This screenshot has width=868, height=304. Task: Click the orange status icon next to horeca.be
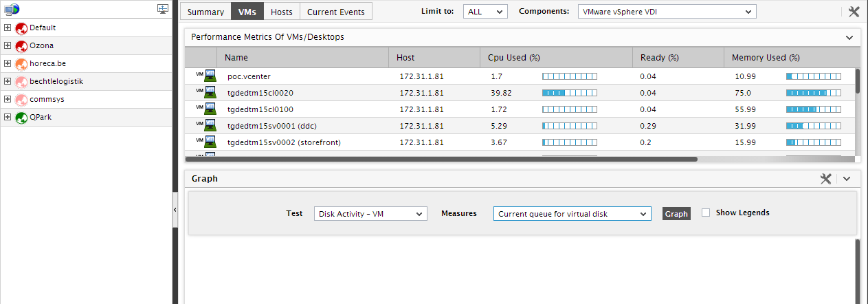click(21, 64)
